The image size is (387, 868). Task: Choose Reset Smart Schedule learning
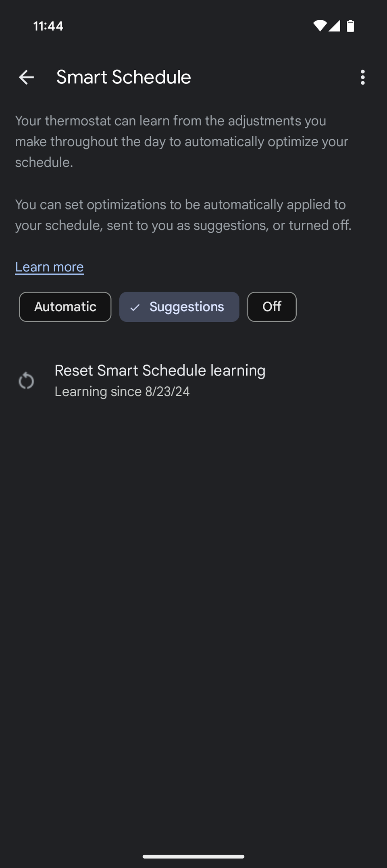point(193,381)
